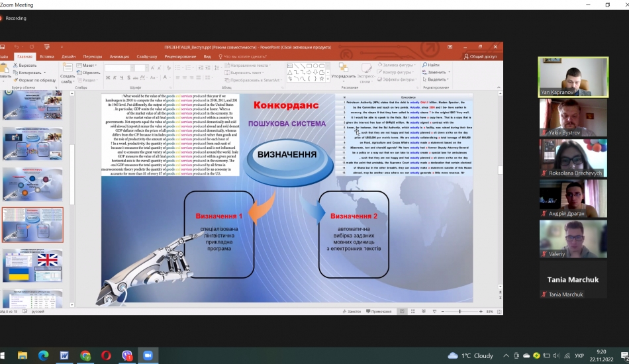The height and width of the screenshot is (364, 629).
Task: Click Формат по образцу format painter
Action: pyautogui.click(x=15, y=80)
